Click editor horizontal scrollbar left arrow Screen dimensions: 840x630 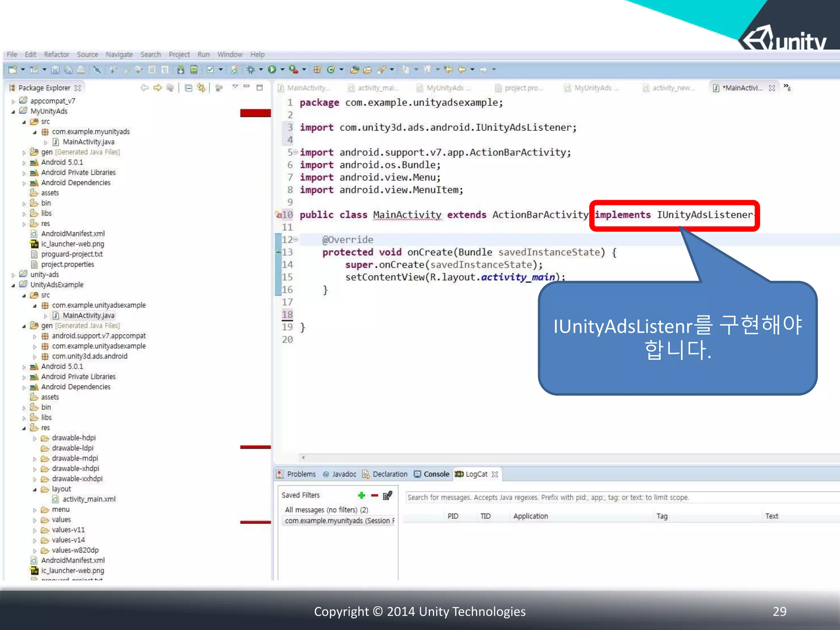[303, 457]
